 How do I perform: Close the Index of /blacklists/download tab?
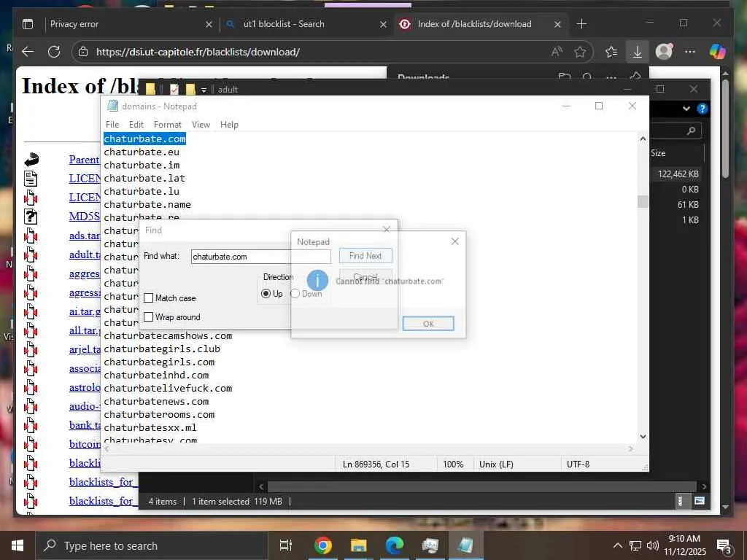(x=557, y=24)
